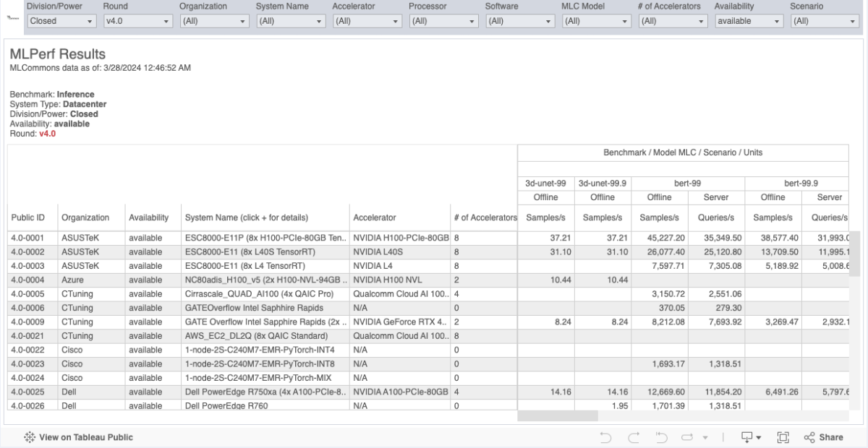The height and width of the screenshot is (448, 868).
Task: Click the Refresh data icon
Action: tap(687, 437)
